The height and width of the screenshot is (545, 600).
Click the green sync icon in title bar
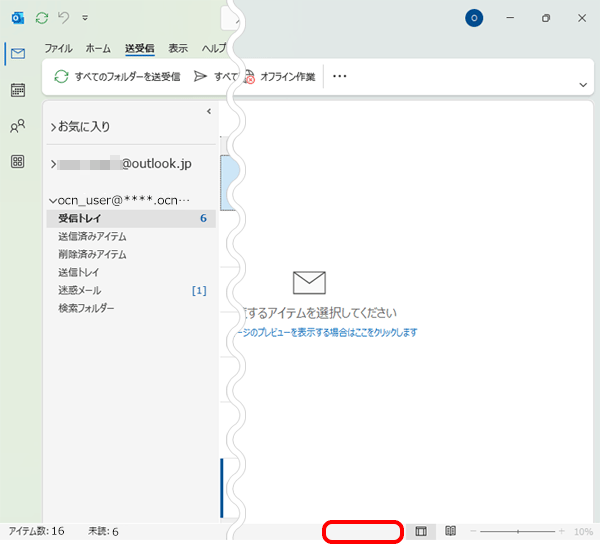(x=41, y=18)
